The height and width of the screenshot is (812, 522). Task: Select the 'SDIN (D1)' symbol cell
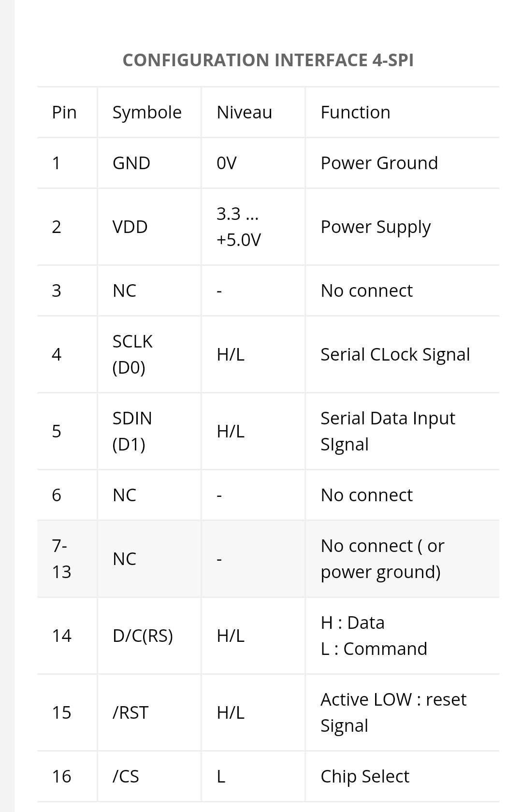click(132, 431)
